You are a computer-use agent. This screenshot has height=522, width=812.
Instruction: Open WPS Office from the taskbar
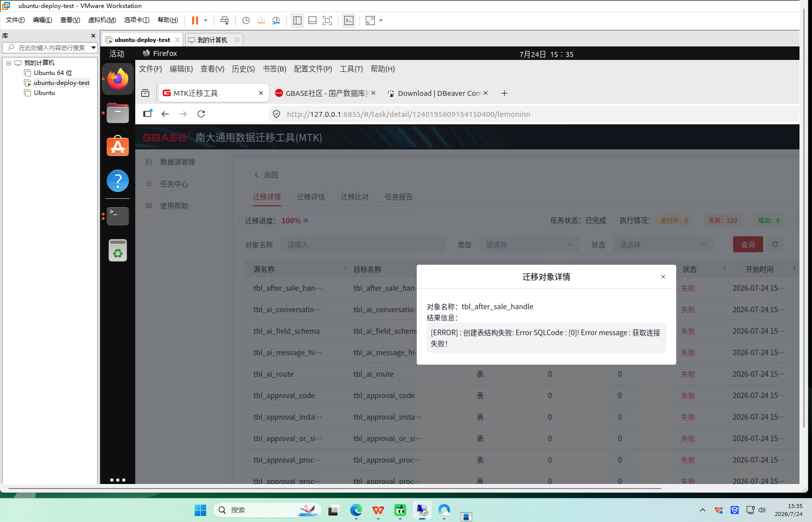[378, 510]
